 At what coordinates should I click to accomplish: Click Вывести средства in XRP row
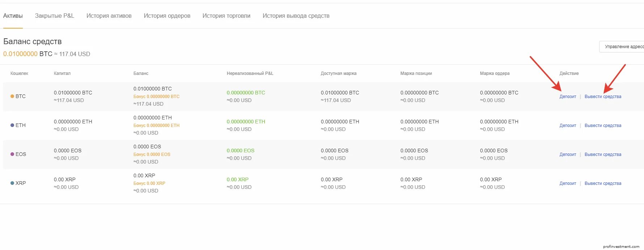(603, 183)
